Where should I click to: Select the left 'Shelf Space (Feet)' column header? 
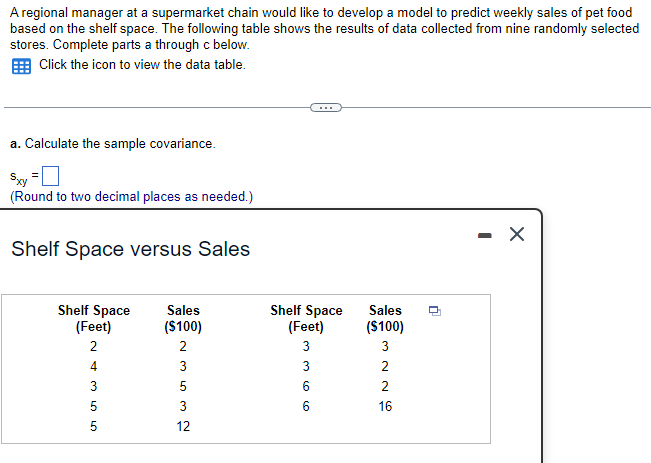pos(93,318)
